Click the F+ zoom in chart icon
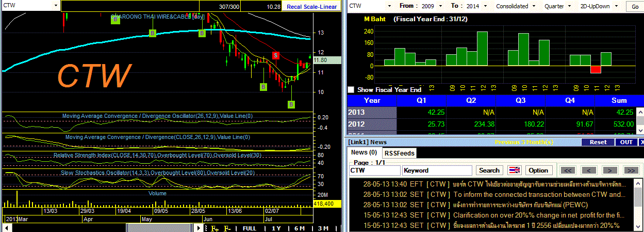 tap(214, 228)
